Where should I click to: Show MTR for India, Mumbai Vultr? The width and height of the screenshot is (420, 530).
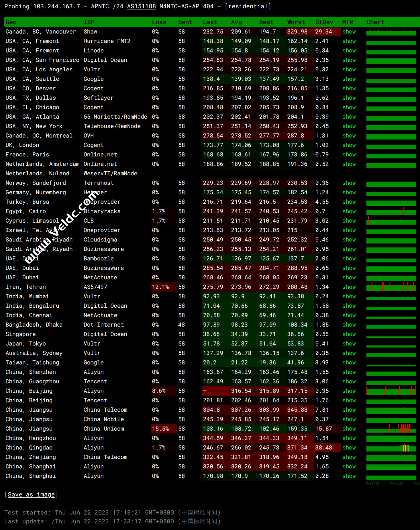point(349,296)
